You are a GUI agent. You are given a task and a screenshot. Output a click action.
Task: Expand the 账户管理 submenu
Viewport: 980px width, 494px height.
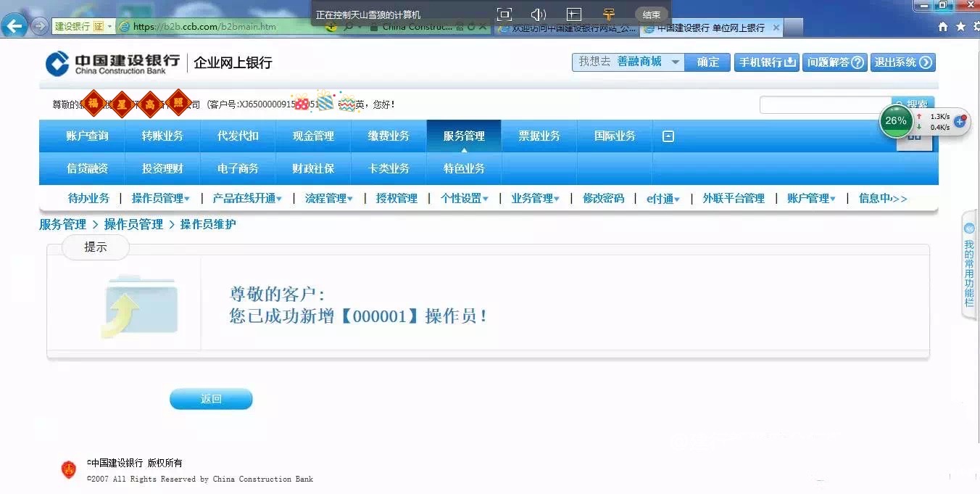coord(811,198)
